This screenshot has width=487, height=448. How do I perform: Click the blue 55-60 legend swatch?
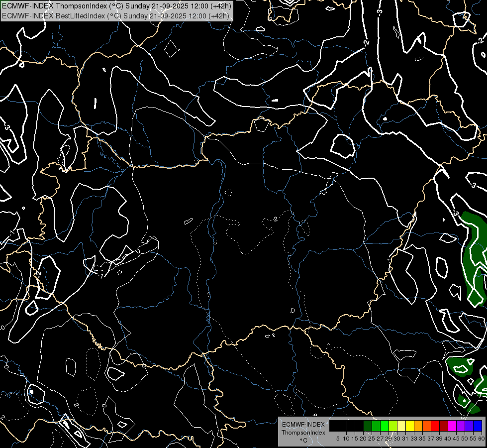click(478, 426)
